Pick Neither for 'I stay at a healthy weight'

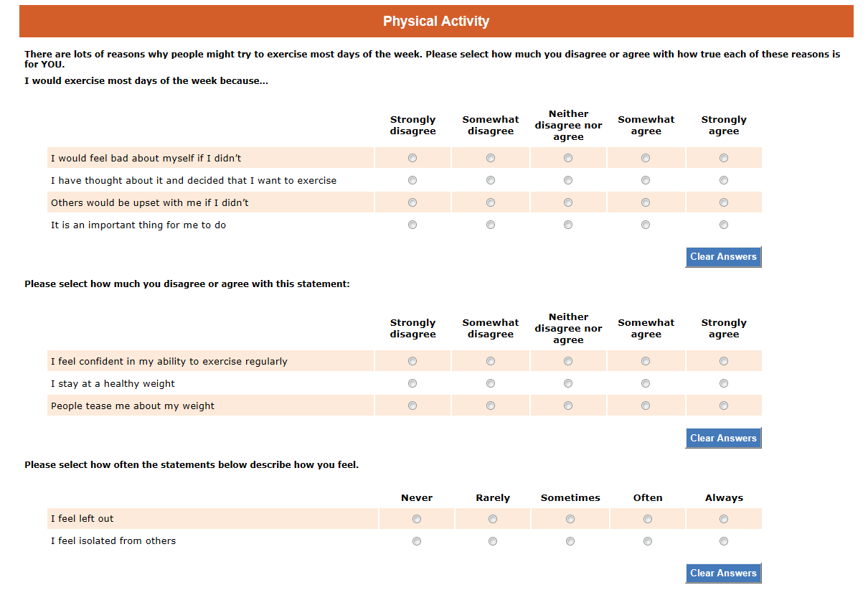pyautogui.click(x=568, y=383)
